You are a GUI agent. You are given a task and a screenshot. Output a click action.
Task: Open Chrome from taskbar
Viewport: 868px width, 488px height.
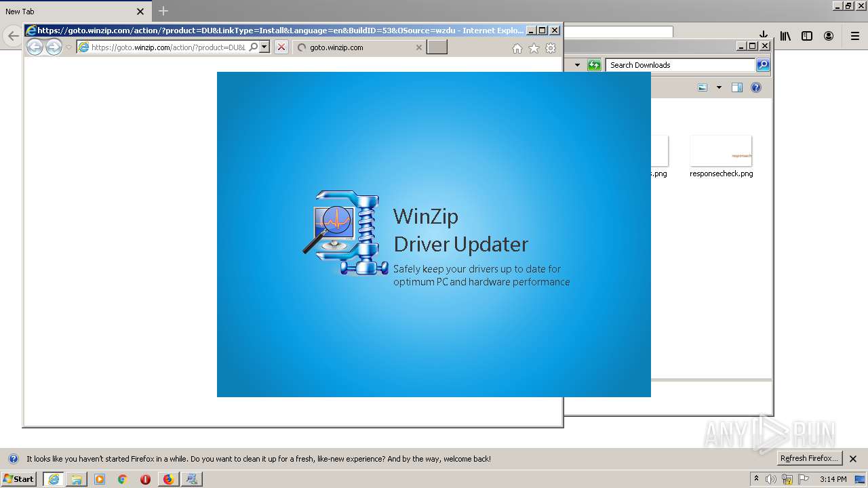click(x=123, y=479)
